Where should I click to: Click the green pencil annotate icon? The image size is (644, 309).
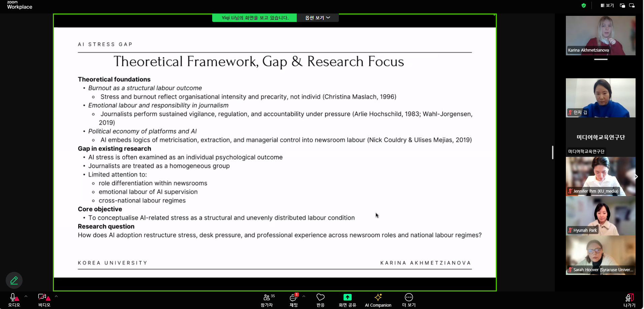pos(14,280)
